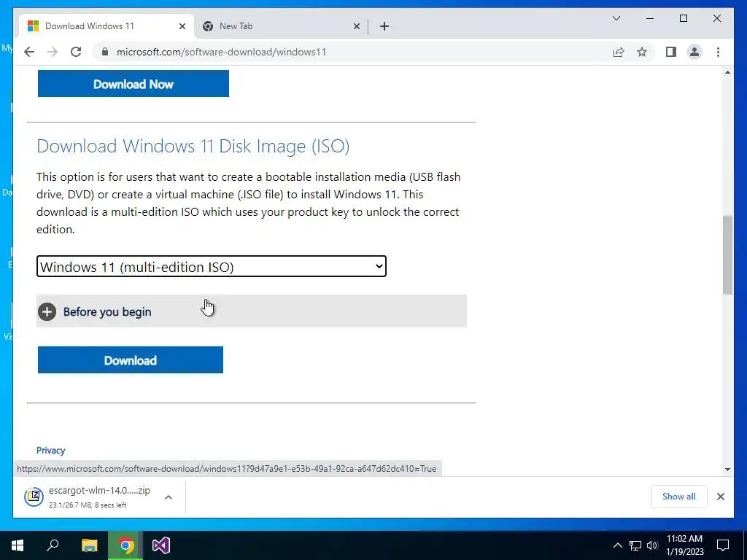Image resolution: width=747 pixels, height=560 pixels.
Task: Open the Chrome profile menu
Action: coord(694,52)
